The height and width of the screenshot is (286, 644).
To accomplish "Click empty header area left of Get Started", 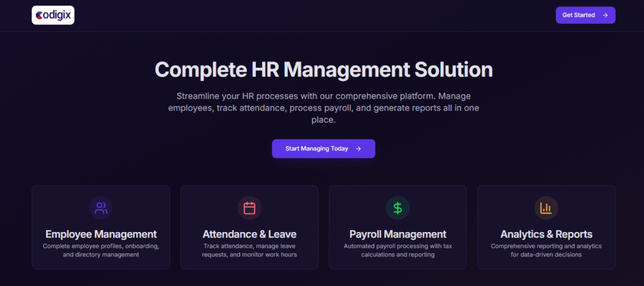I will (314, 15).
